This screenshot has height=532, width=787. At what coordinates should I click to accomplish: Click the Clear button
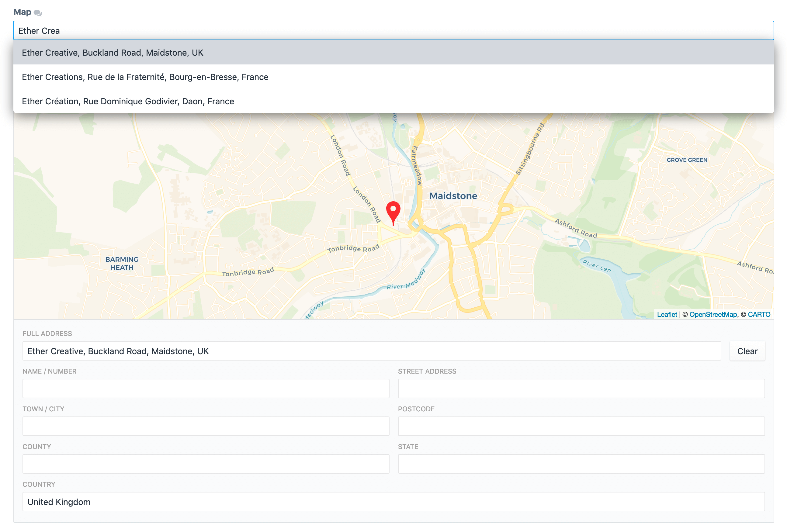(747, 351)
